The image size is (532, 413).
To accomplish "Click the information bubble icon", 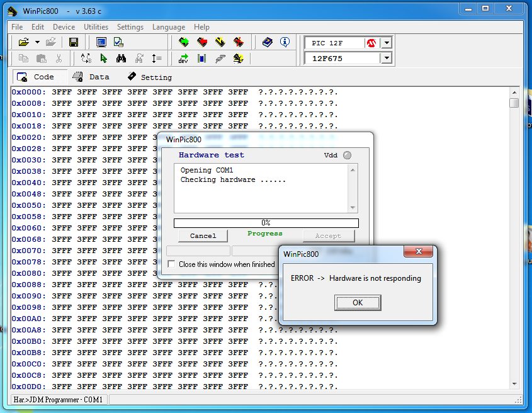I will (x=285, y=42).
